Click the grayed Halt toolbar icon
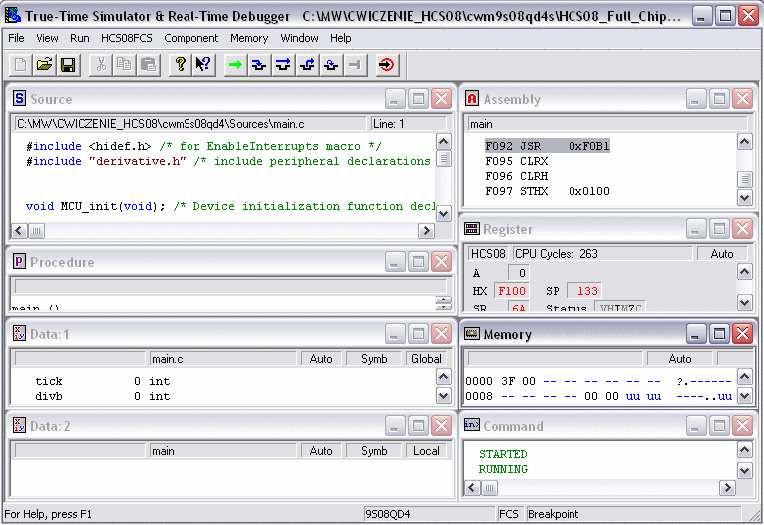This screenshot has width=764, height=525. 355,64
